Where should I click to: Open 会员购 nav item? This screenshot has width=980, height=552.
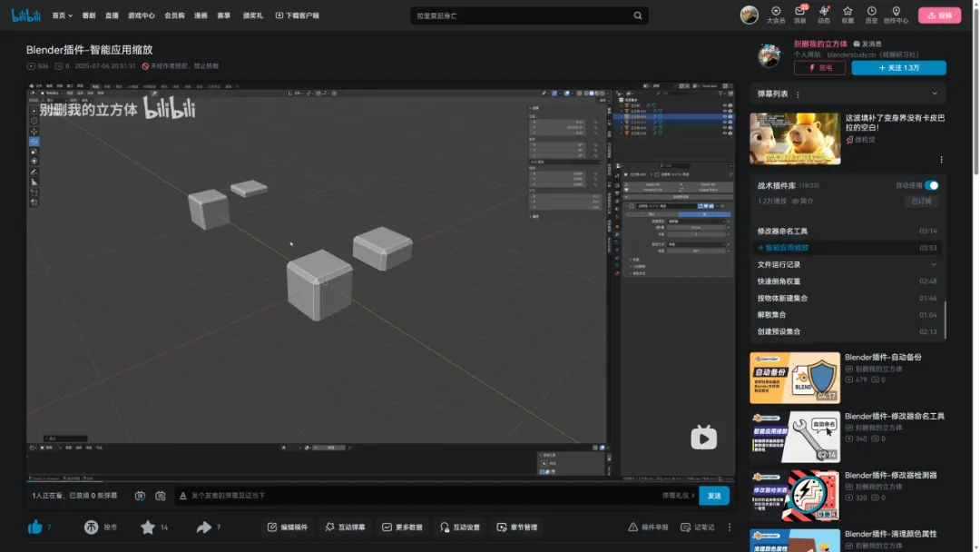(x=174, y=15)
